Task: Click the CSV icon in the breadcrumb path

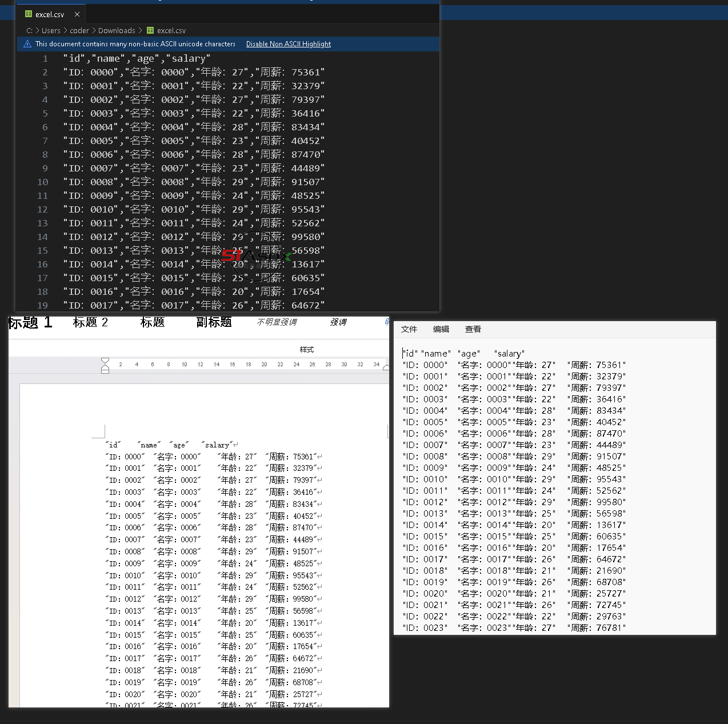Action: tap(150, 30)
